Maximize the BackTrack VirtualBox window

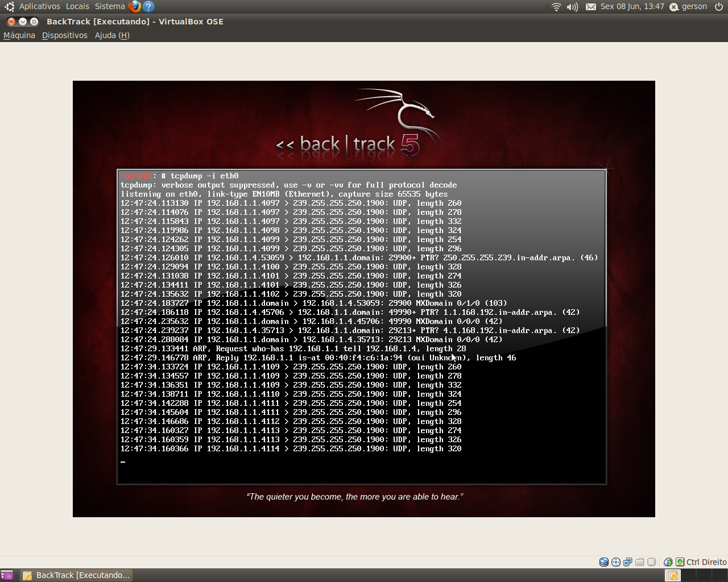pos(34,22)
